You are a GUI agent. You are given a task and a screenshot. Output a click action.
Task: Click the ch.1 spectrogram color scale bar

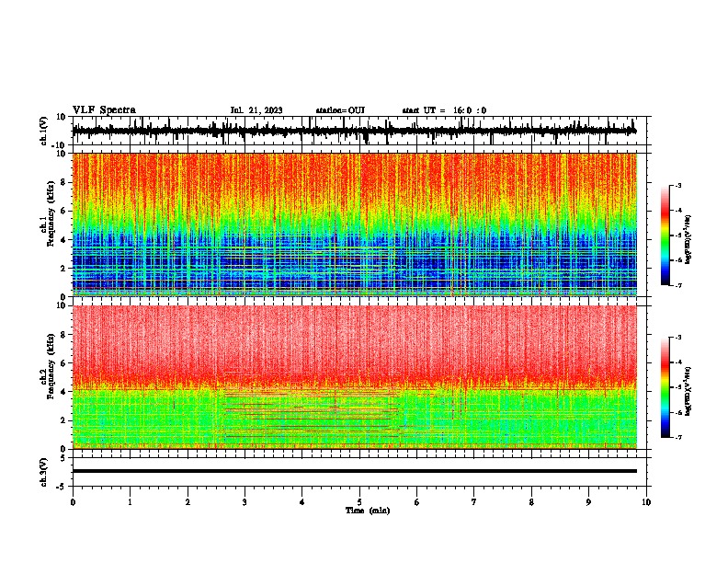click(665, 236)
